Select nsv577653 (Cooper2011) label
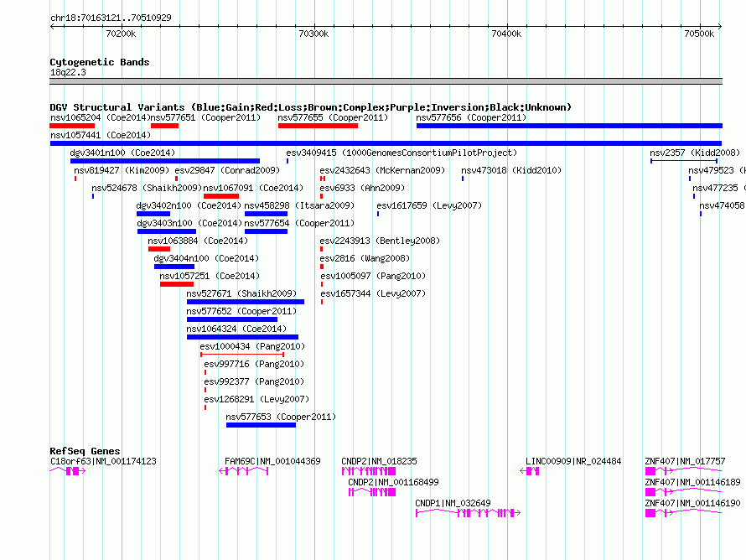This screenshot has height=560, width=746. point(281,417)
